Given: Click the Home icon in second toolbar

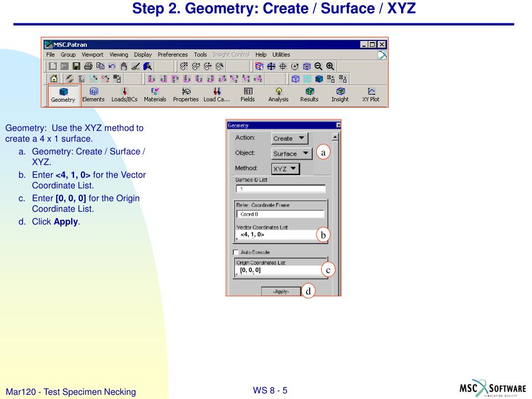Looking at the screenshot, I should 54,79.
